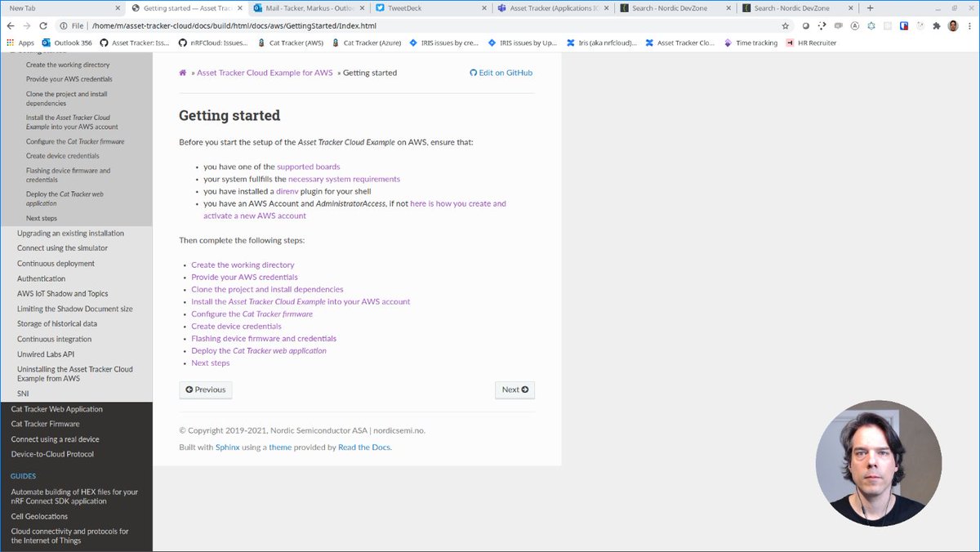The height and width of the screenshot is (552, 980).
Task: Expand the Cat Tracker Firmware sidebar section
Action: click(x=45, y=424)
